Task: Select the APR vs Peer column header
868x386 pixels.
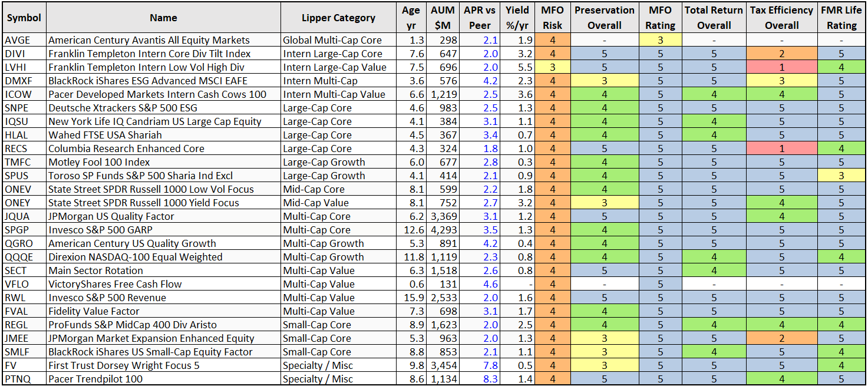Action: (x=478, y=18)
